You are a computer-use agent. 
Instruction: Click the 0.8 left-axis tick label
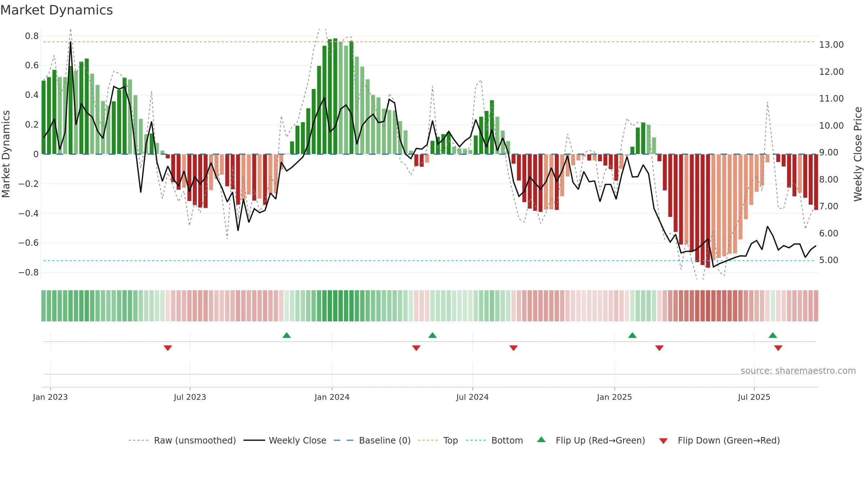pos(32,36)
